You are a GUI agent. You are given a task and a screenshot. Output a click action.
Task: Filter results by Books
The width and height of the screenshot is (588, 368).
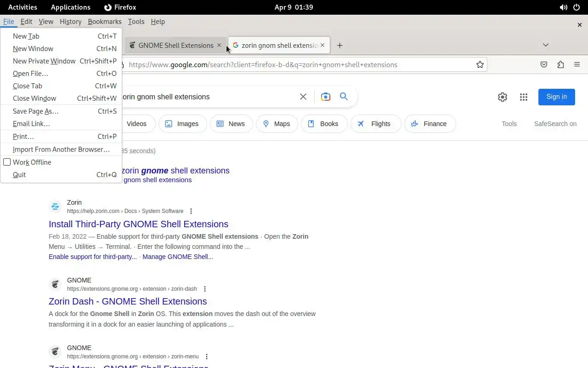click(324, 124)
